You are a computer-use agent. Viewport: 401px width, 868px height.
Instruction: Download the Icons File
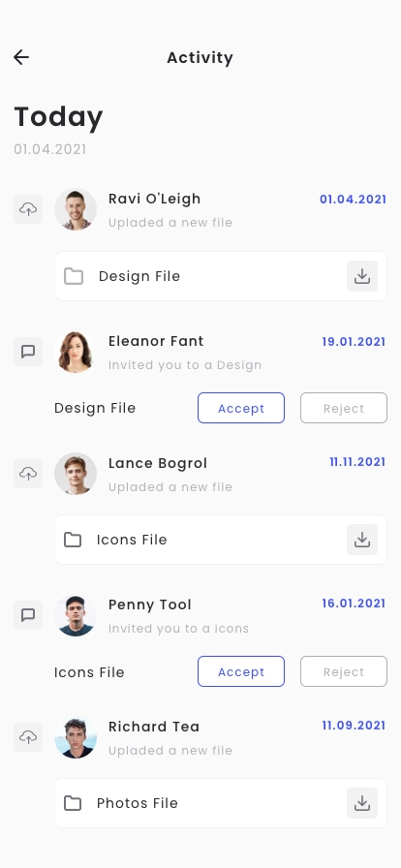click(362, 540)
